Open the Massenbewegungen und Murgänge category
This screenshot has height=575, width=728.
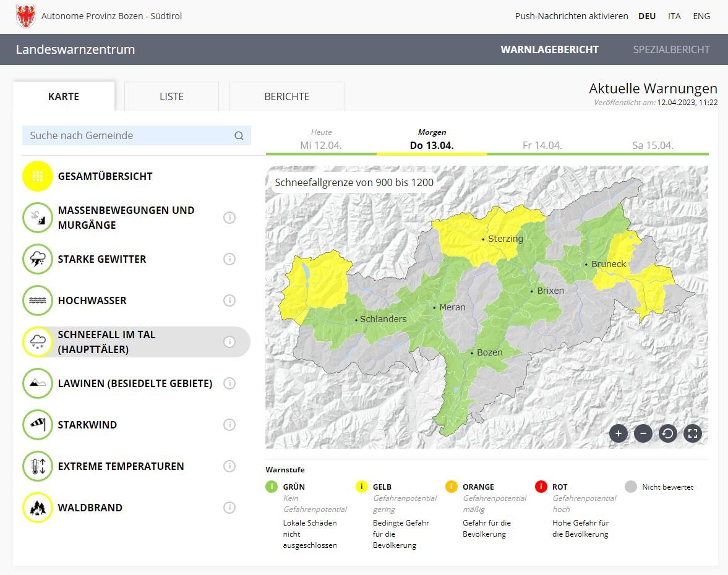point(38,218)
